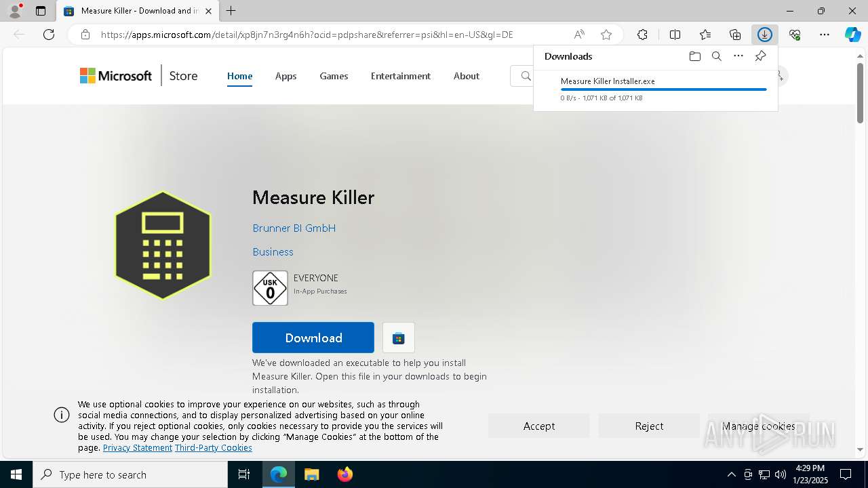Open the taskbar clock and date
The height and width of the screenshot is (488, 868).
[810, 474]
